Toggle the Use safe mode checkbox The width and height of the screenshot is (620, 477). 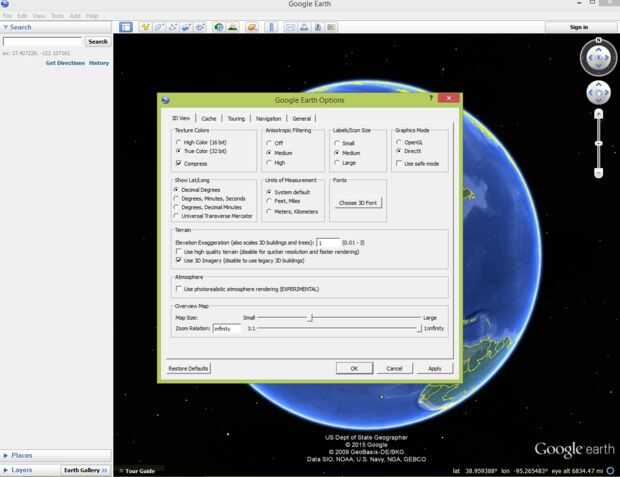point(399,163)
